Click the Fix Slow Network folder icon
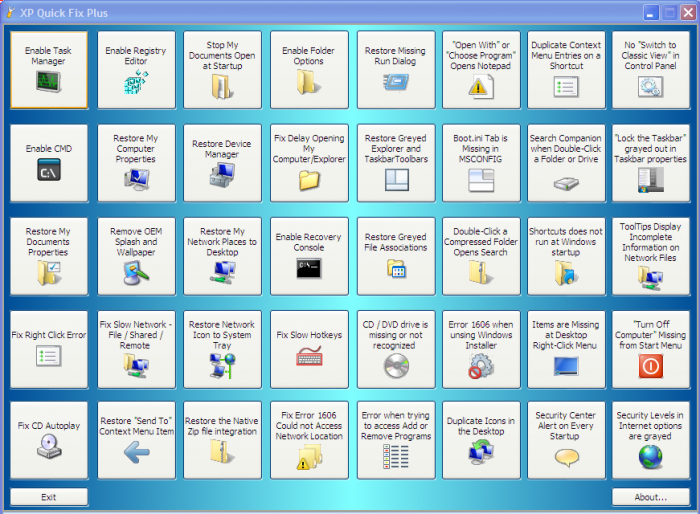This screenshot has height=514, width=700. pyautogui.click(x=136, y=366)
